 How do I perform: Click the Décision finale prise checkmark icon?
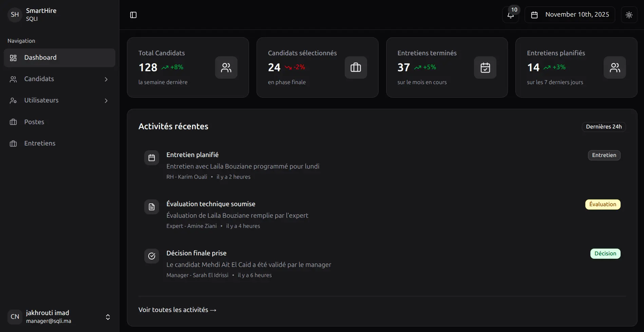click(x=152, y=256)
